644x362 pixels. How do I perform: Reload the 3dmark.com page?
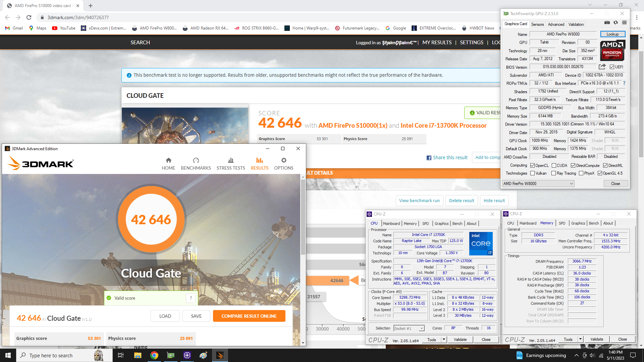click(x=29, y=17)
